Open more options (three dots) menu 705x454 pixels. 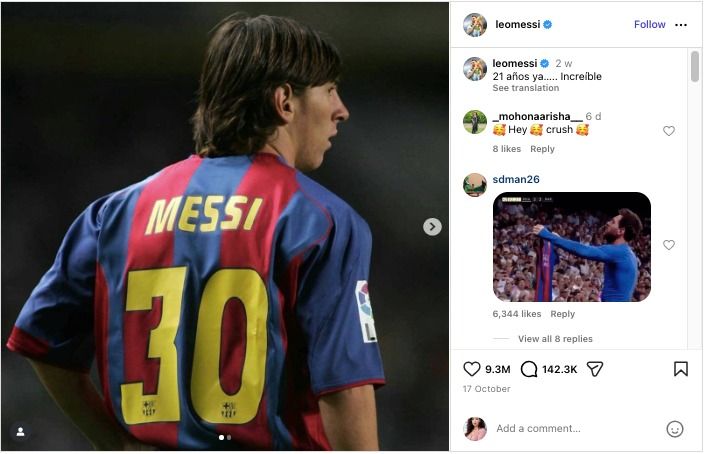point(681,25)
